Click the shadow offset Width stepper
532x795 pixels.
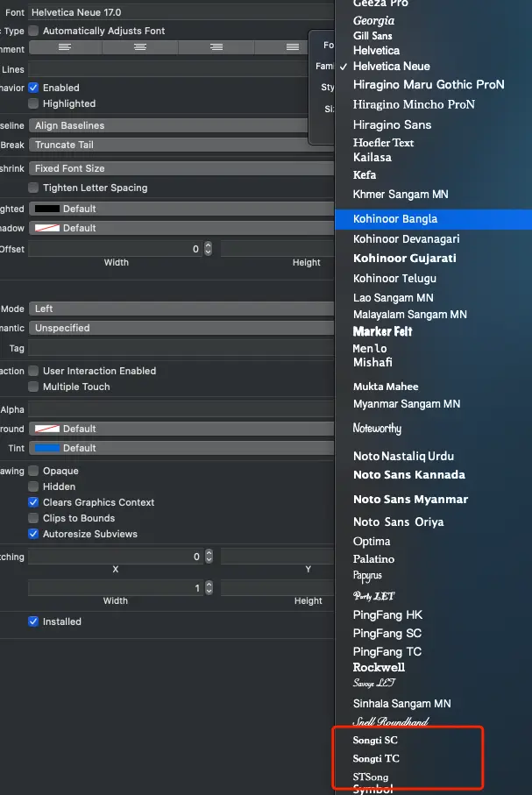(x=208, y=248)
